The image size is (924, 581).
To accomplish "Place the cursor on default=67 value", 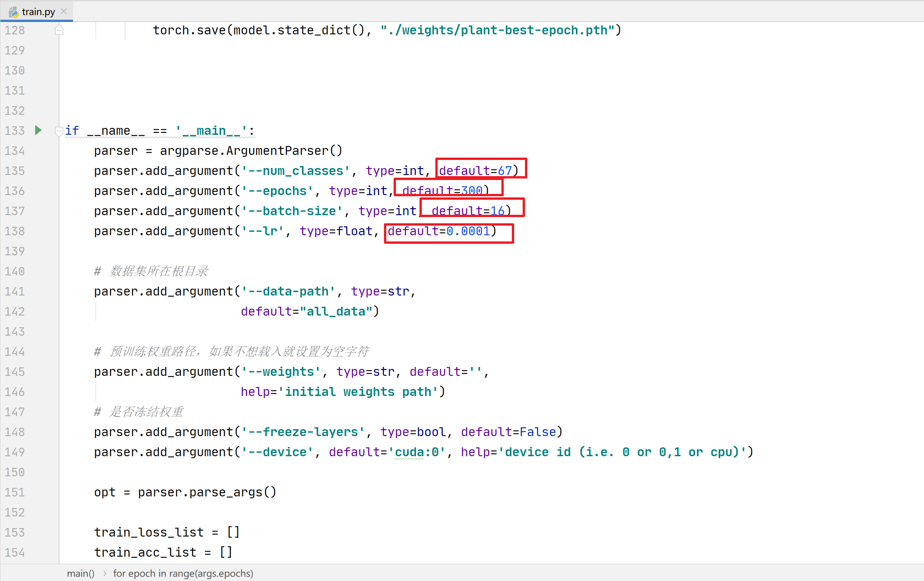I will [504, 171].
